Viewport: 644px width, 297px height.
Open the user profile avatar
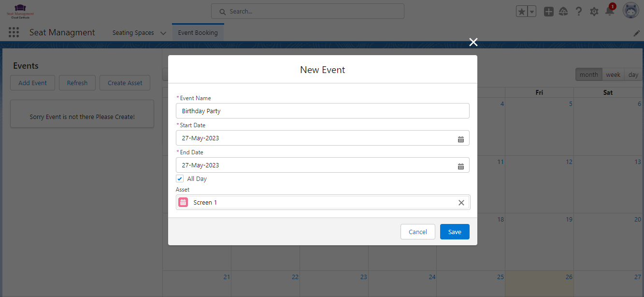pyautogui.click(x=631, y=10)
